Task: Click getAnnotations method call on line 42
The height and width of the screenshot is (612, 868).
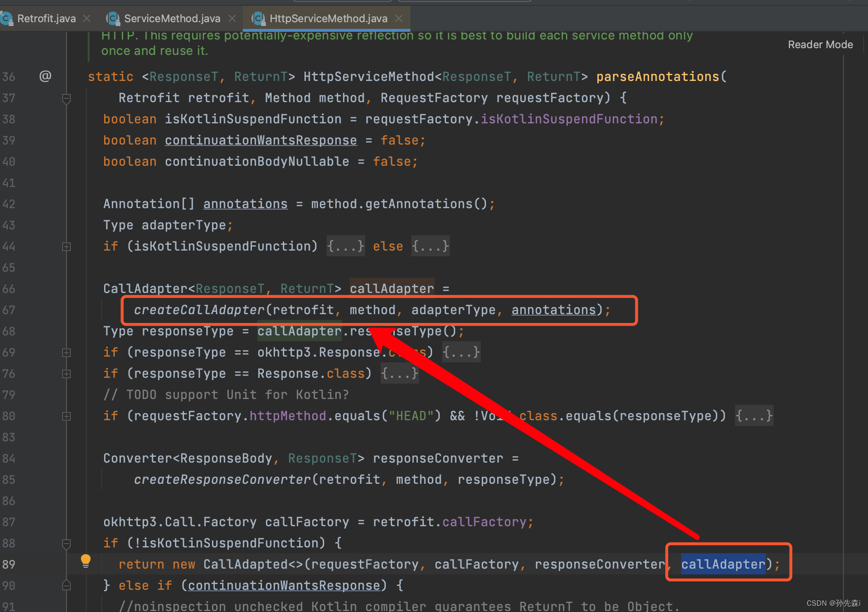Action: pos(419,204)
